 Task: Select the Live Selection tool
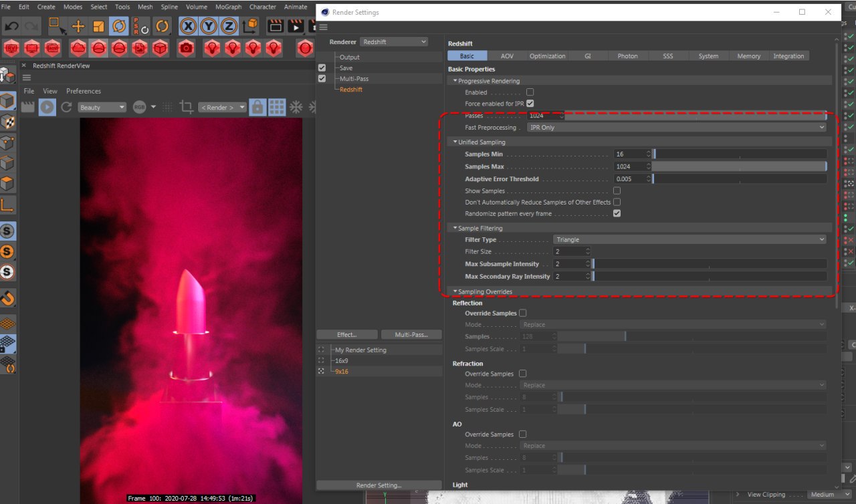[x=57, y=26]
